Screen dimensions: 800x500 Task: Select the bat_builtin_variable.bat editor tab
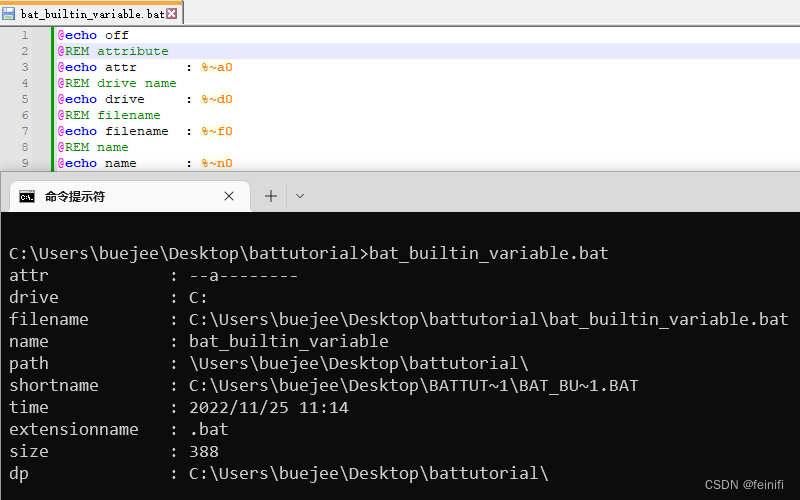click(92, 14)
